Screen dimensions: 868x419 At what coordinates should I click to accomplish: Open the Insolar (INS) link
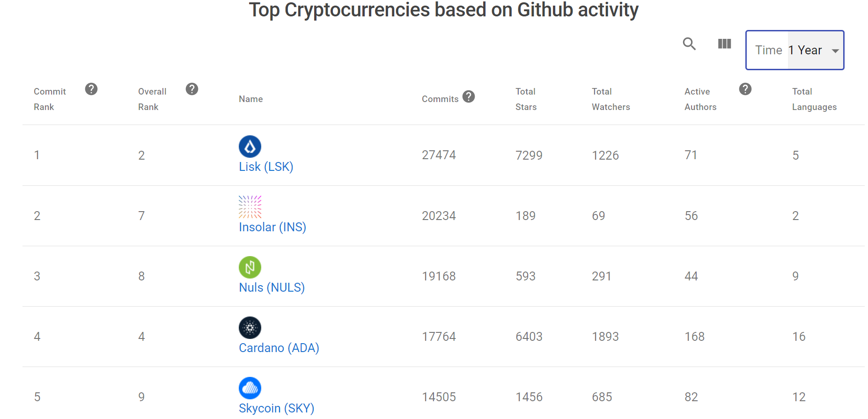pos(272,227)
